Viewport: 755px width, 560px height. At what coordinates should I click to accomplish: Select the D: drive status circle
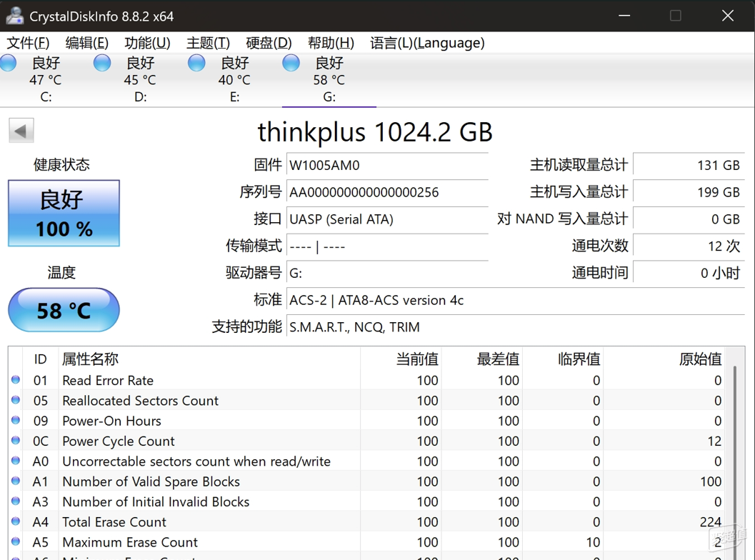[x=102, y=63]
